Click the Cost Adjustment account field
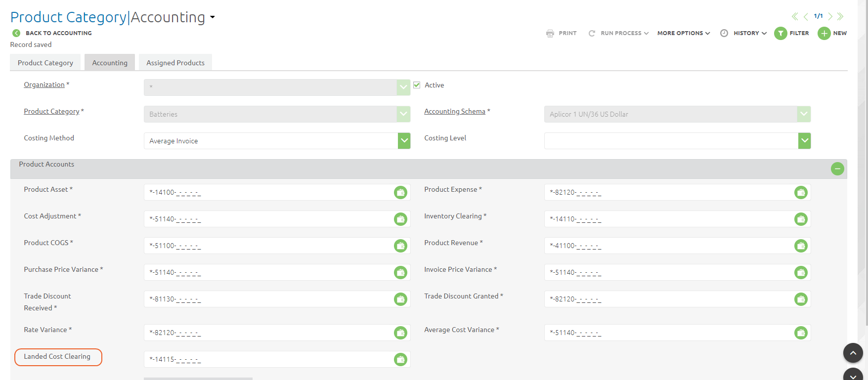868x380 pixels. 267,219
